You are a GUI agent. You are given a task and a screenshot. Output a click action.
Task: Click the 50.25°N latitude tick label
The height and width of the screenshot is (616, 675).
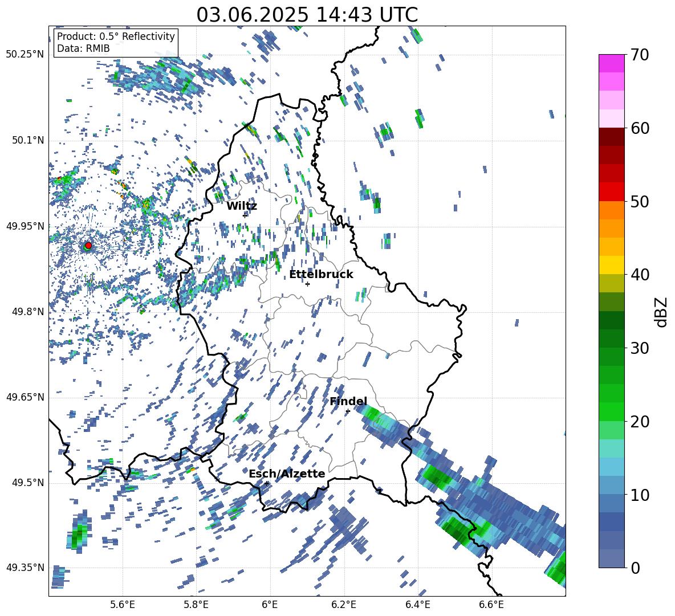25,55
